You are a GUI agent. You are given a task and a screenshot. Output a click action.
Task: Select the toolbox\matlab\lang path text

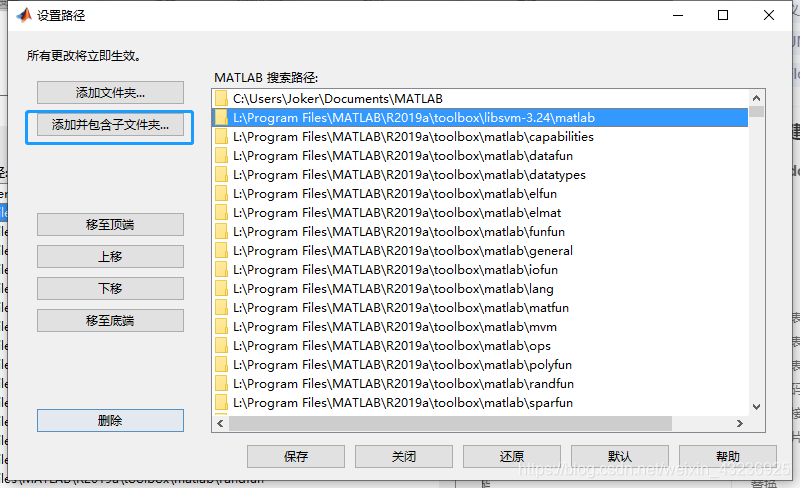pyautogui.click(x=393, y=289)
